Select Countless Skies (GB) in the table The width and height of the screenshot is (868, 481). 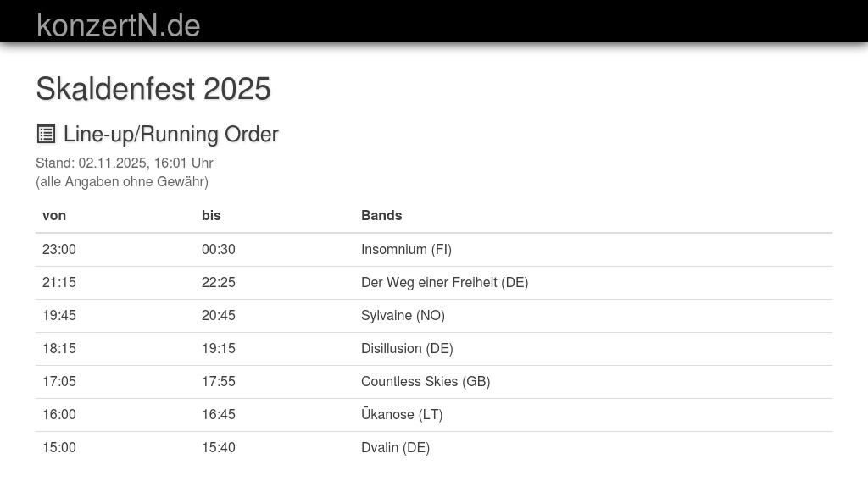[x=426, y=381]
